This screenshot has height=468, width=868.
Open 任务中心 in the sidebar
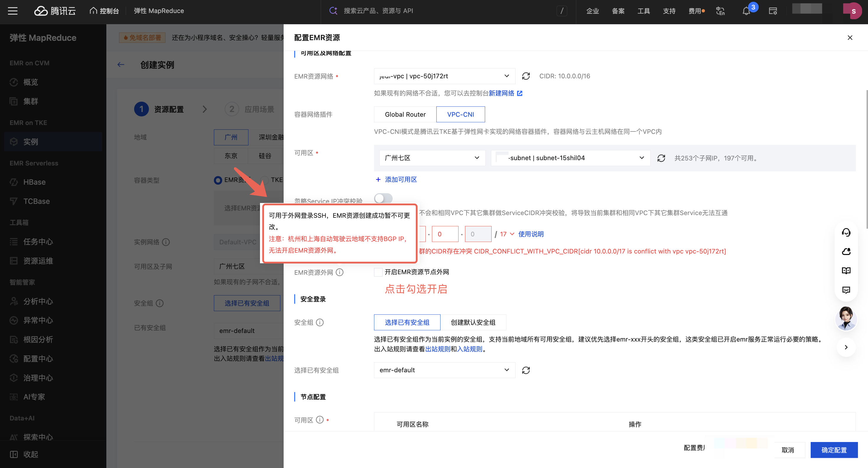38,242
